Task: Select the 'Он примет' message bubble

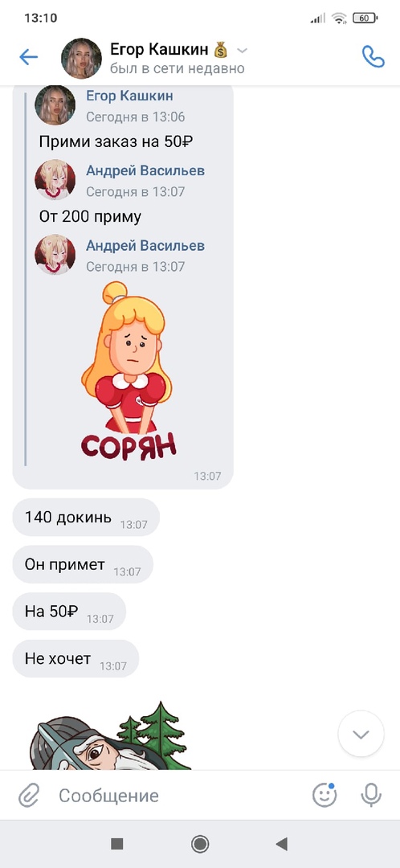Action: 83,564
